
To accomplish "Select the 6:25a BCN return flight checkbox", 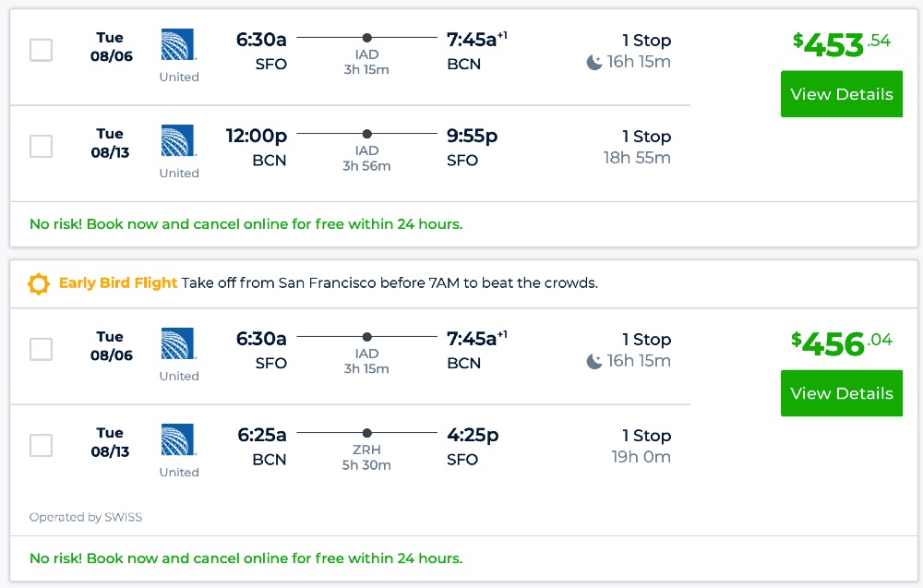I will (x=42, y=445).
